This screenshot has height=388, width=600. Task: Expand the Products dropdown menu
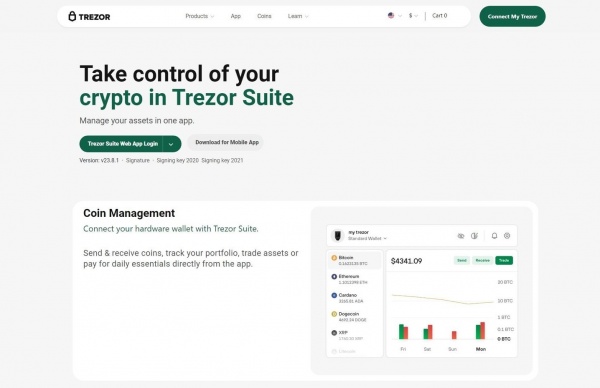[200, 16]
